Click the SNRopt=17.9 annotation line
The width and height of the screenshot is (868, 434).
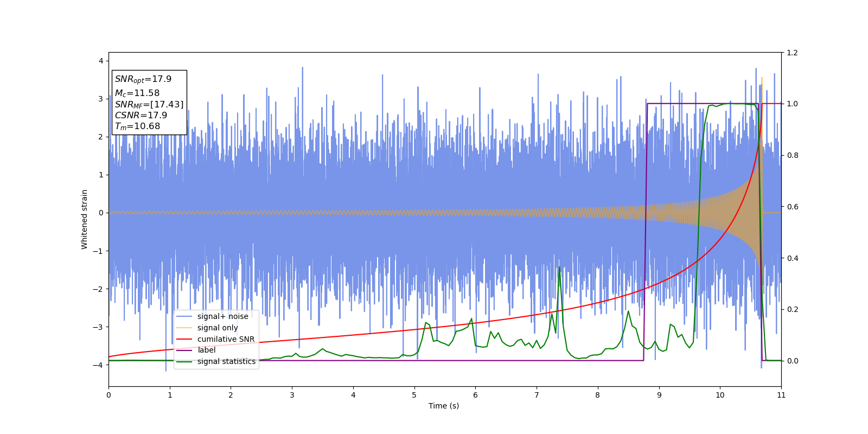143,79
